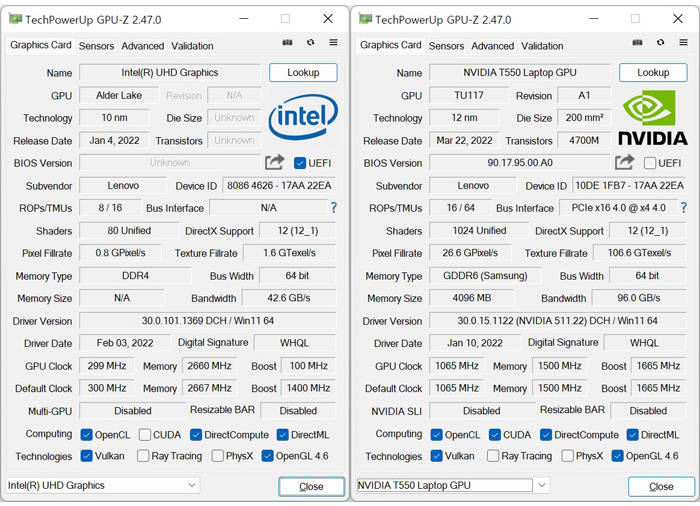Click the Name field showing NVIDIA T550 Laptop GPU
The width and height of the screenshot is (700, 506).
pyautogui.click(x=520, y=72)
